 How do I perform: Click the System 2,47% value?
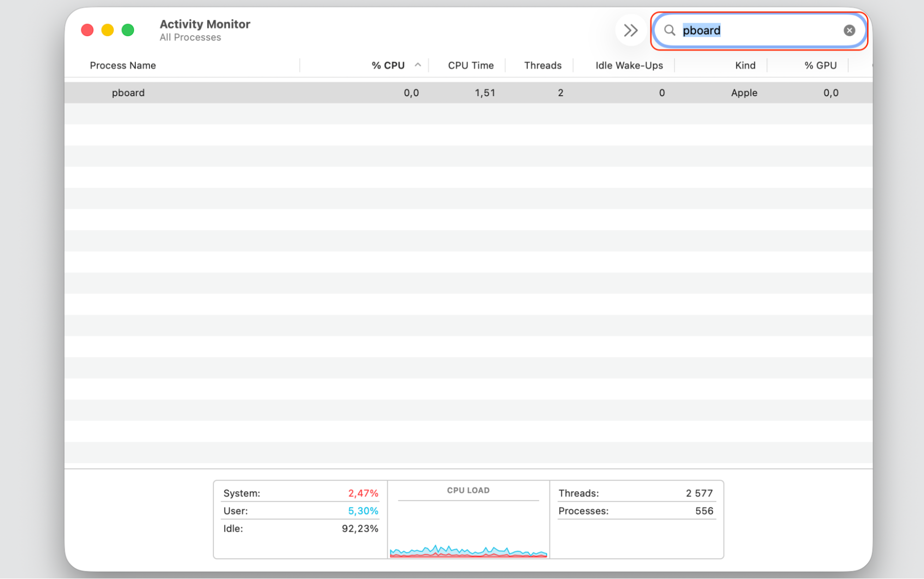point(363,493)
